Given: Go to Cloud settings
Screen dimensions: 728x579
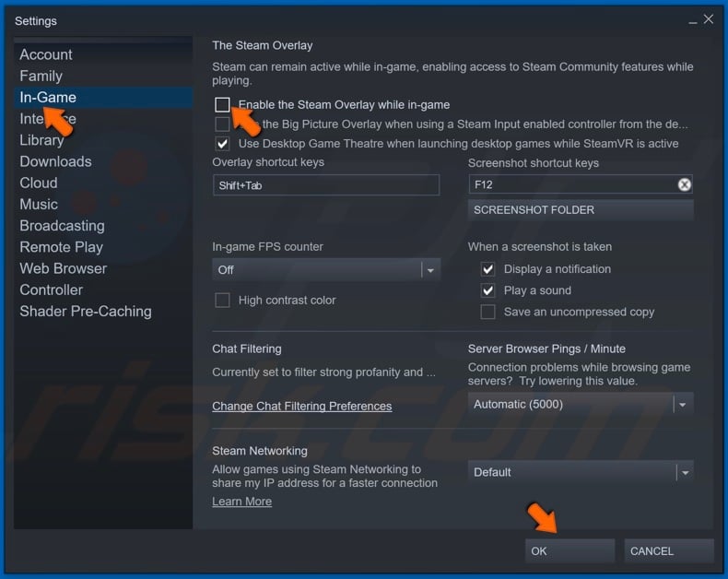Looking at the screenshot, I should (x=103, y=183).
